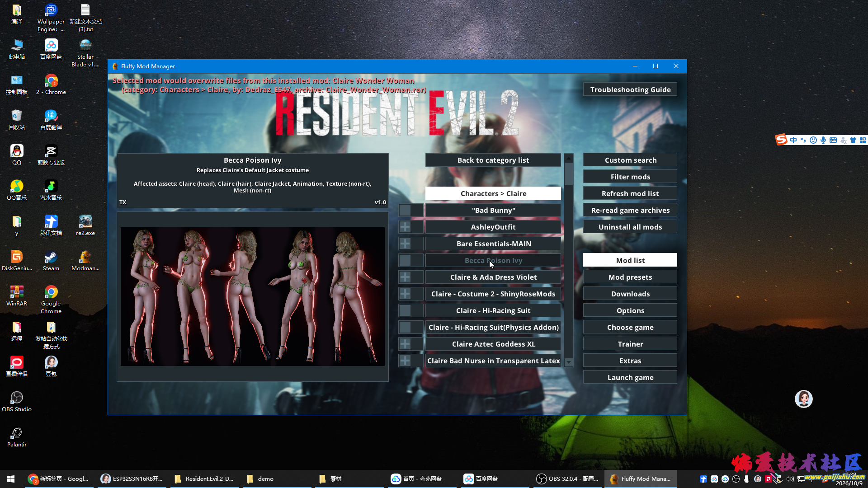
Task: Expand Claire - Costume 2 - ShinyRoseMods plus box
Action: point(405,294)
